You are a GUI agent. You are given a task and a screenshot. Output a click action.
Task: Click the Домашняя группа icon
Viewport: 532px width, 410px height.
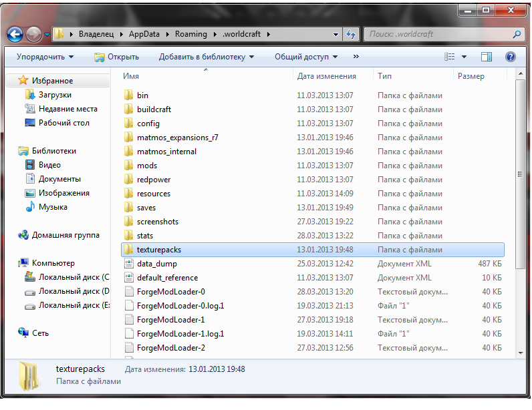click(23, 234)
